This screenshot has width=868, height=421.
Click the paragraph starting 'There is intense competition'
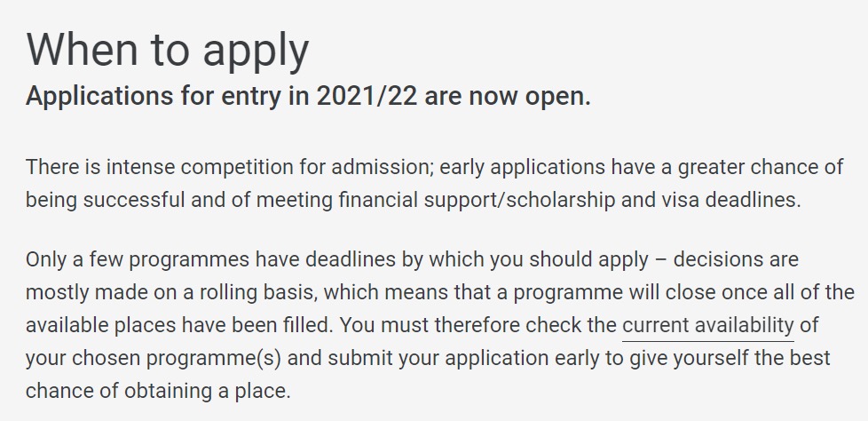click(x=435, y=183)
